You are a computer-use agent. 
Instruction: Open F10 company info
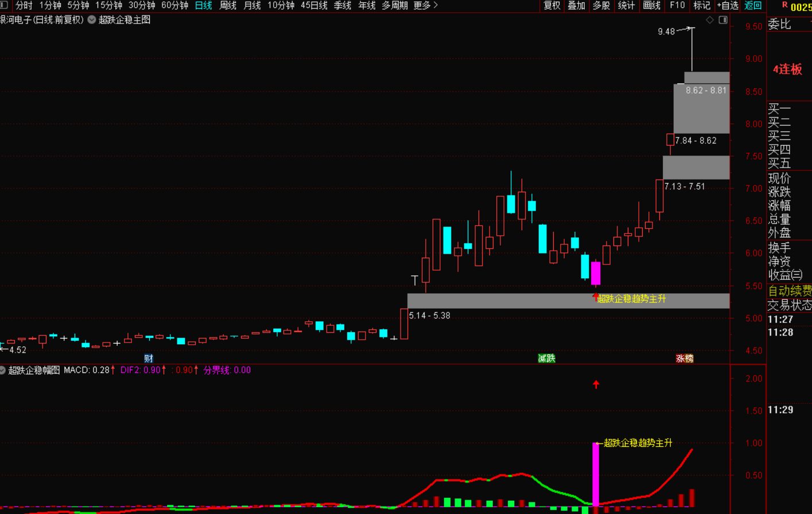tap(677, 5)
